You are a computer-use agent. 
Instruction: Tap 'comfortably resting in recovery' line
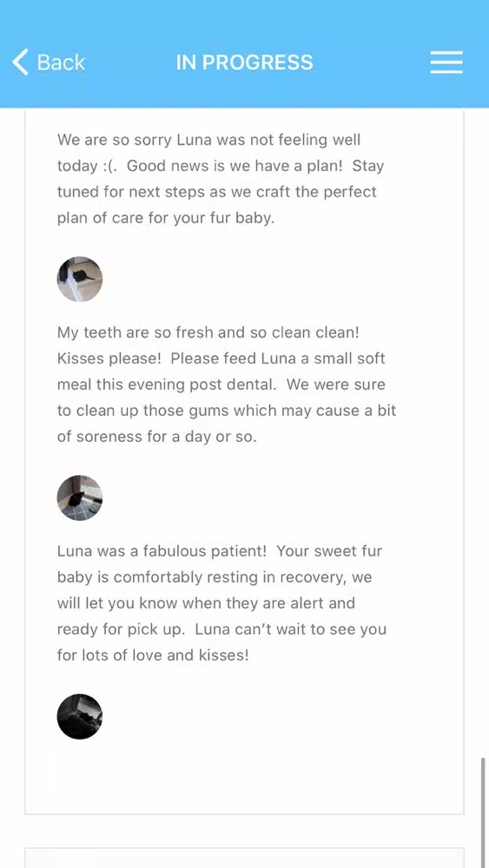[x=215, y=577]
